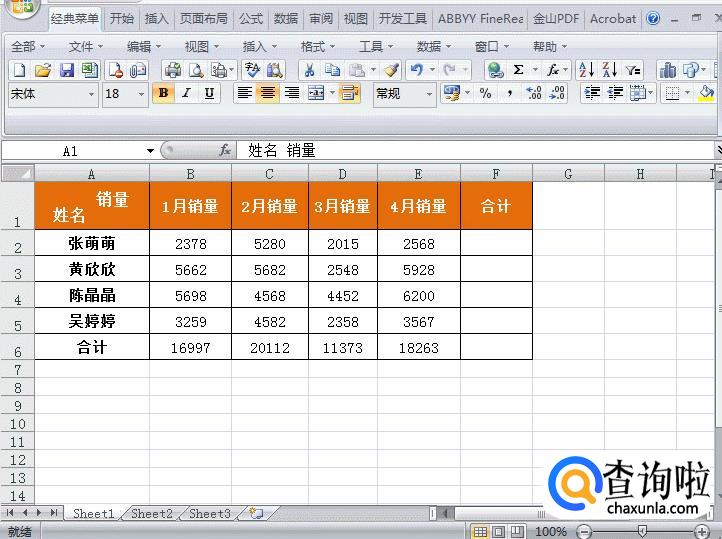Click the formula bar fx icon
722x539 pixels.
click(x=225, y=150)
